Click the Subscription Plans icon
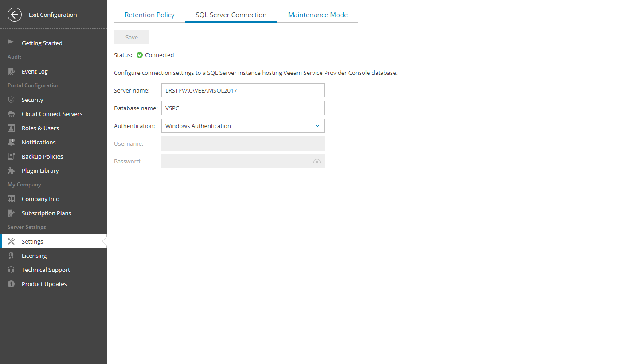 (11, 213)
